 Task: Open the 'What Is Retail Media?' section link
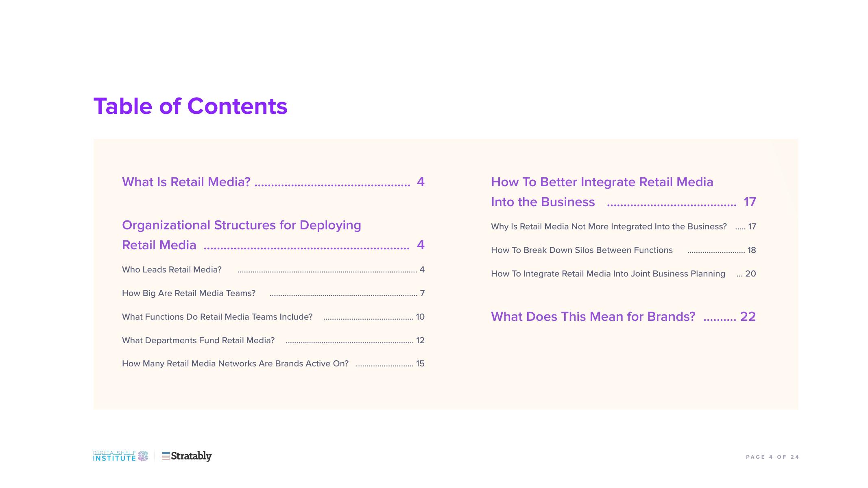point(186,182)
